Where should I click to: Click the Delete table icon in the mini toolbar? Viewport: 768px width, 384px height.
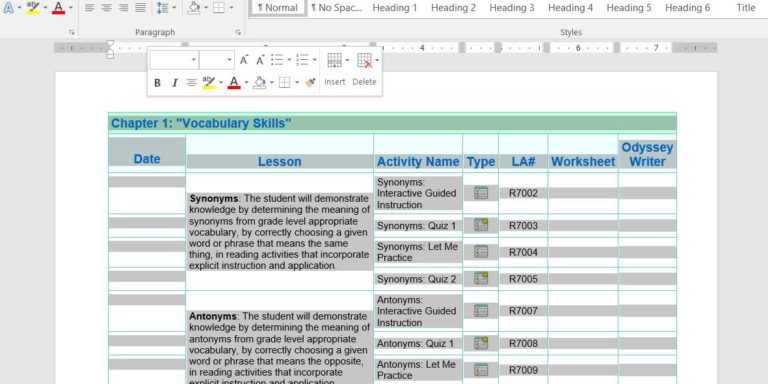point(364,60)
